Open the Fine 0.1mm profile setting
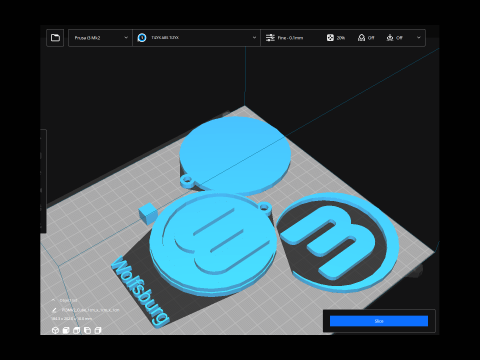Viewport: 480px width, 360px height. point(290,38)
